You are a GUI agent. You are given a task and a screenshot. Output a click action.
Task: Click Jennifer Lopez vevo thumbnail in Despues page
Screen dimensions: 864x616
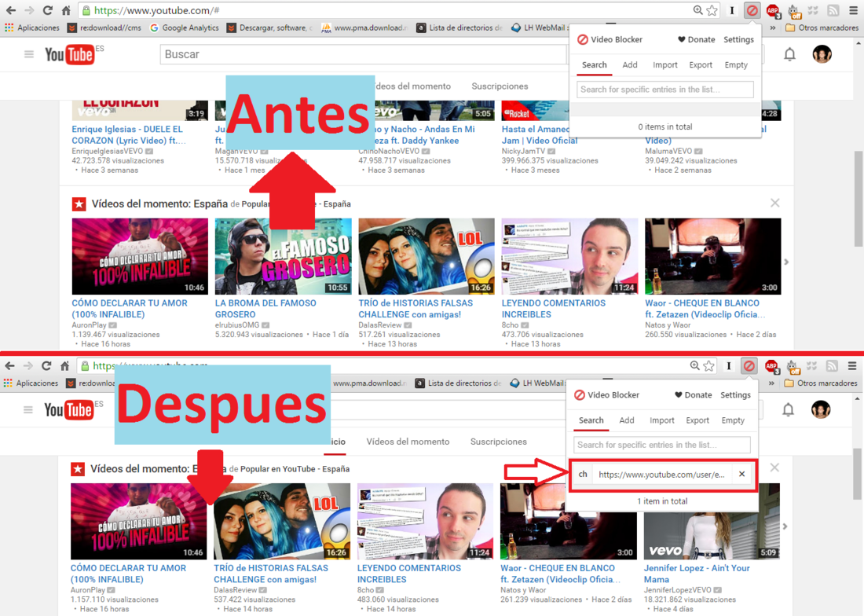click(712, 521)
